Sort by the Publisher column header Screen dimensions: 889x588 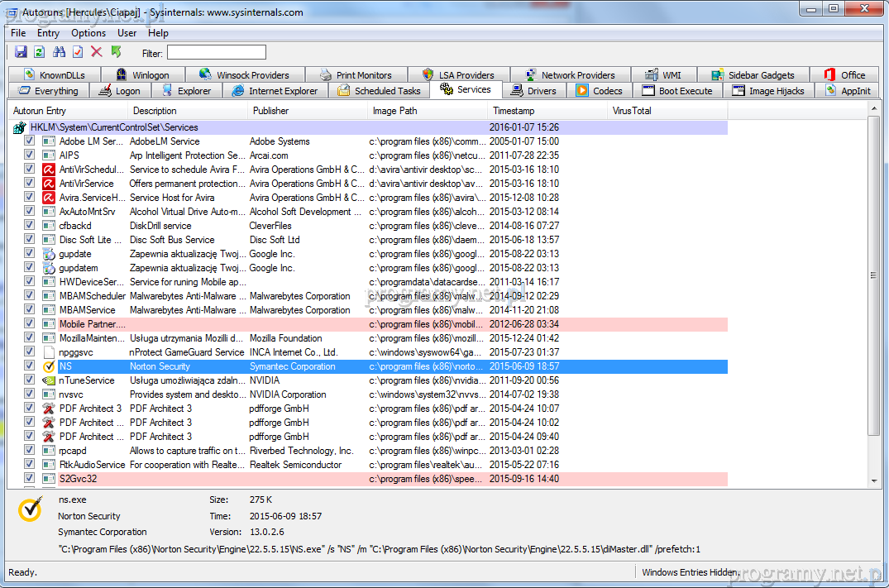271,111
